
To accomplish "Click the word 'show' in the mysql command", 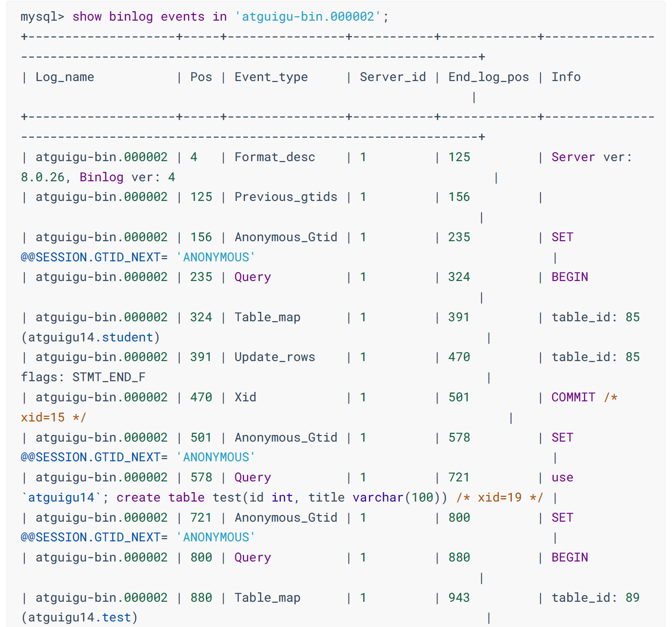I will point(87,17).
